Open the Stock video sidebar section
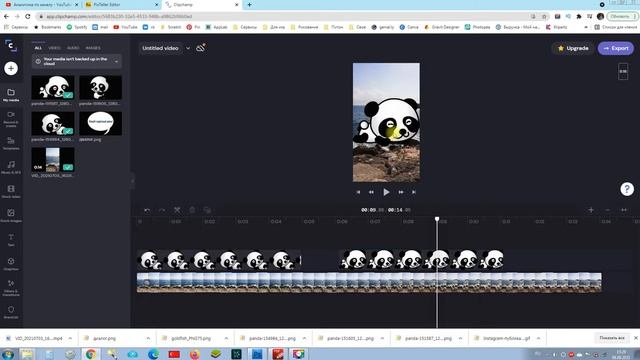640x360 pixels. pyautogui.click(x=11, y=191)
